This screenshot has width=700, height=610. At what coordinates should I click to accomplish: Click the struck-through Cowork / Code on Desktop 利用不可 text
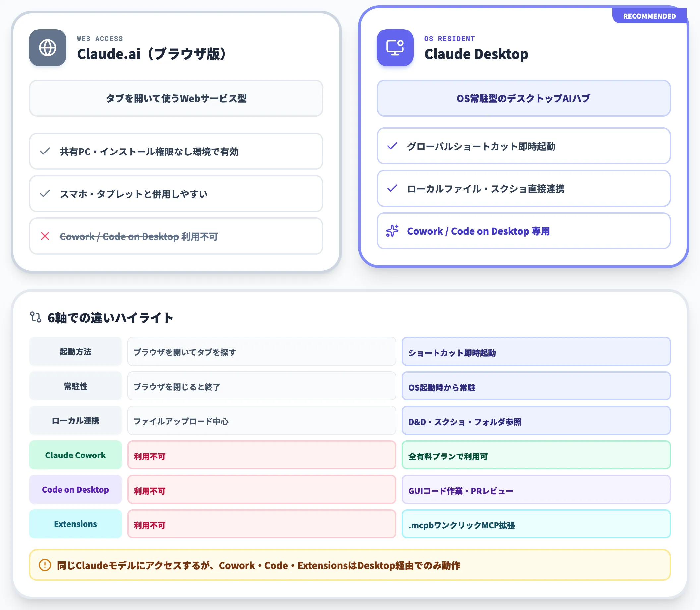[139, 237]
